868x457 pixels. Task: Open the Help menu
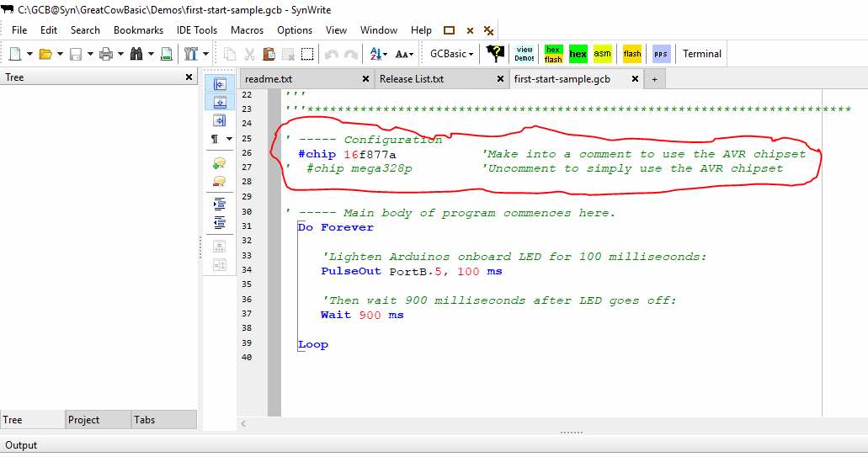point(421,29)
